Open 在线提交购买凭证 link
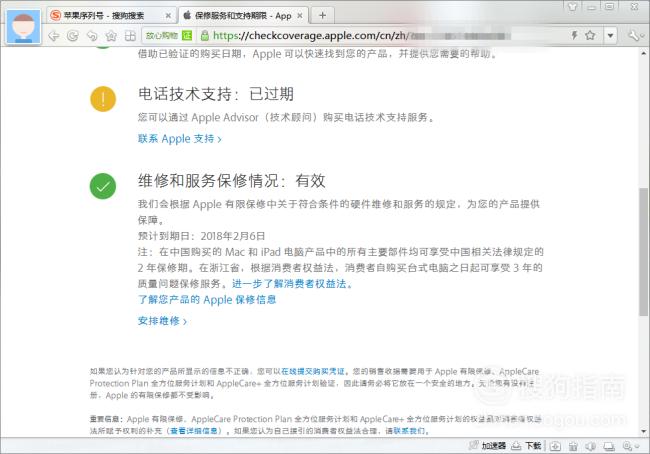The width and height of the screenshot is (650, 454). tap(313, 371)
